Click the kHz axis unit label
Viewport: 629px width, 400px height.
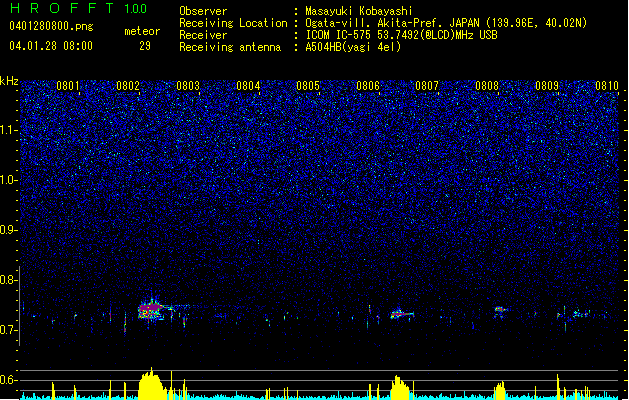point(9,81)
